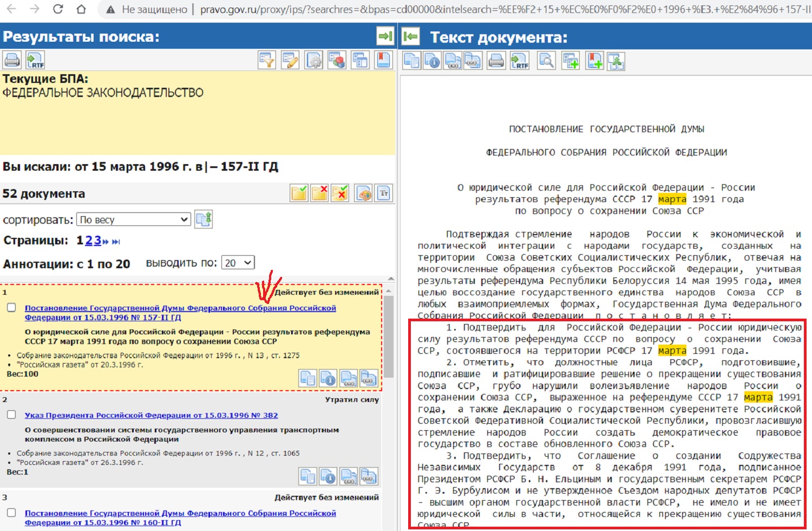Image resolution: width=812 pixels, height=531 pixels.
Task: Go to results page 3
Action: (x=97, y=241)
